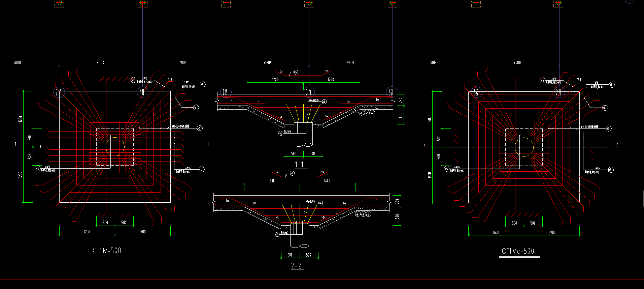Select the m6 rebar tag on CT1M plan
Screen dimensions: 644x289
coord(200,128)
